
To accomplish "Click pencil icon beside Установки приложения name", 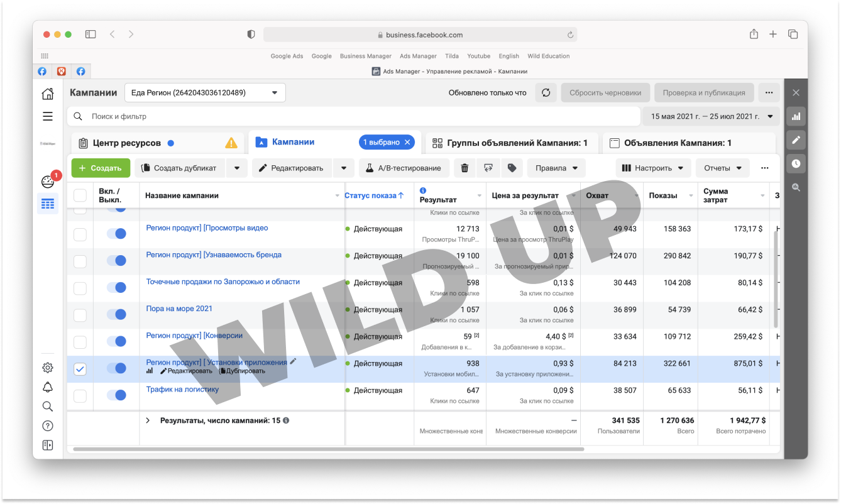I will [293, 362].
